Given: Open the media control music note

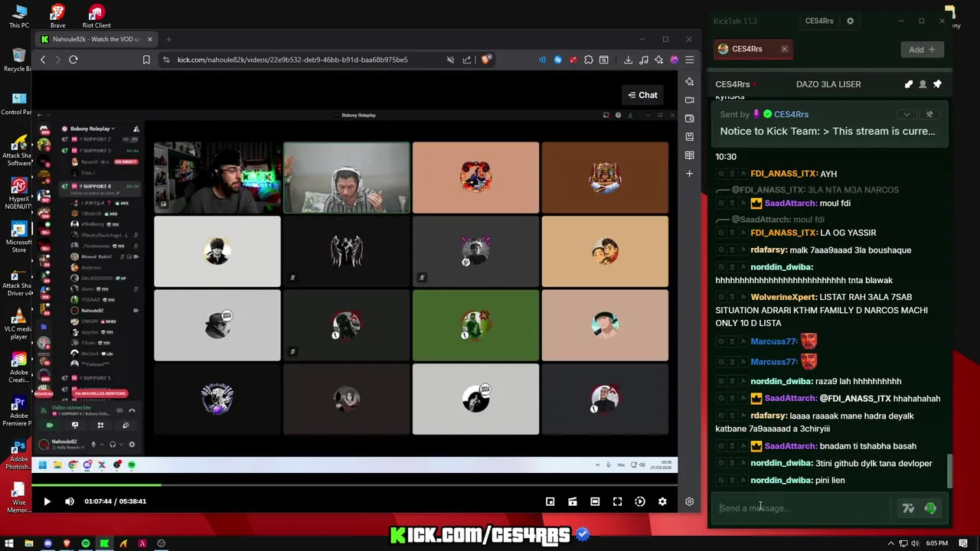Looking at the screenshot, I should (x=643, y=60).
